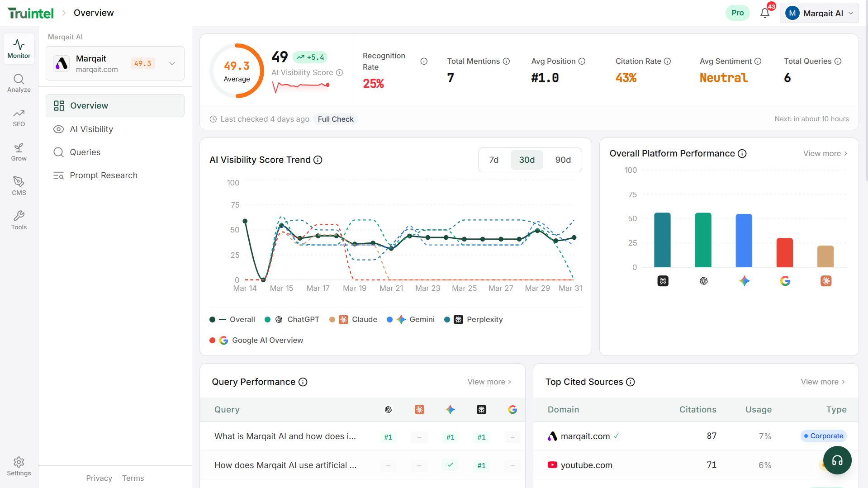This screenshot has height=488, width=868.
Task: Show info for AI Visibility Score label
Action: (x=340, y=73)
